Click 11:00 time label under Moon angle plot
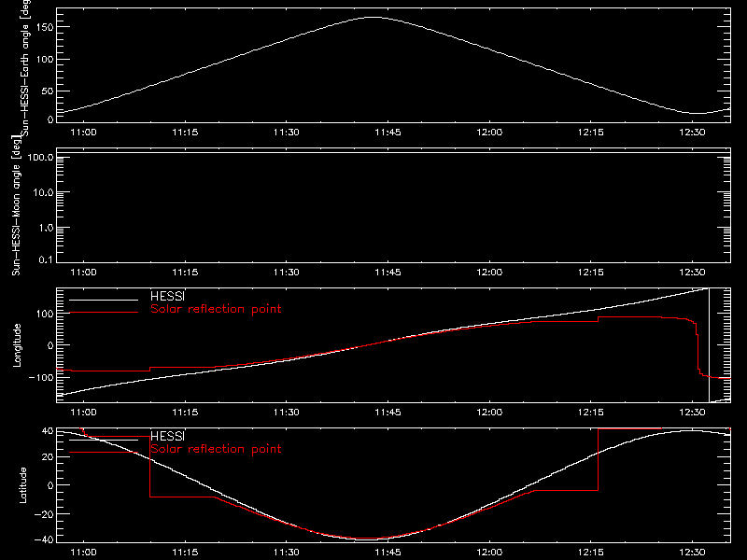This screenshot has width=747, height=560. tap(83, 273)
